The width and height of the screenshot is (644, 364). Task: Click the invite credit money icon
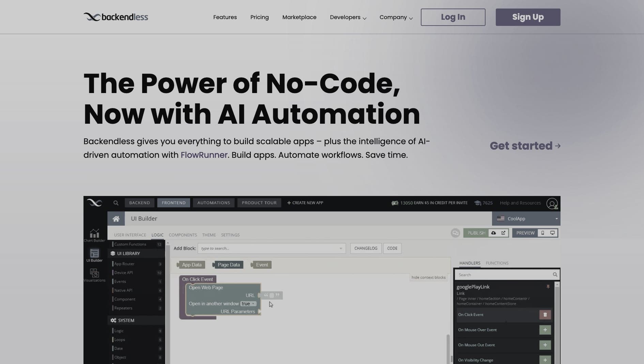pyautogui.click(x=395, y=203)
